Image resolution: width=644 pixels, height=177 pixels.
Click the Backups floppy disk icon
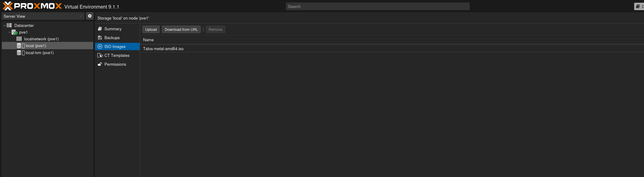click(x=100, y=38)
